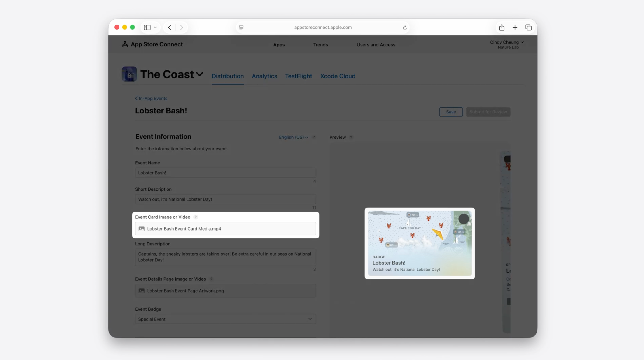Open help icon for Event Details Page image

tap(212, 279)
